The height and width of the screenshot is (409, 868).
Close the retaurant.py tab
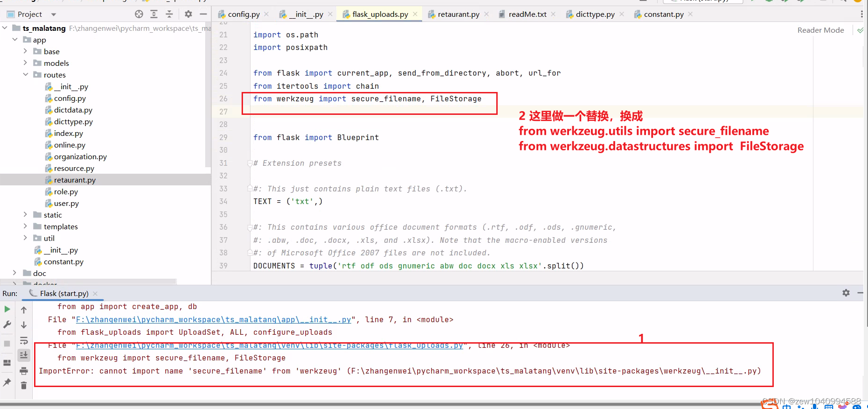[486, 14]
